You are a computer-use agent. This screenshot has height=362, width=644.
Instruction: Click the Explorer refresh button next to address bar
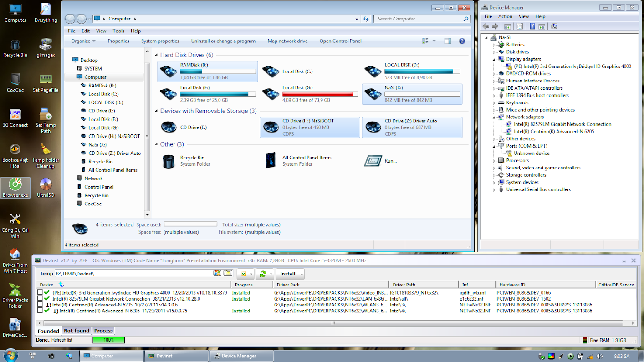coord(366,19)
